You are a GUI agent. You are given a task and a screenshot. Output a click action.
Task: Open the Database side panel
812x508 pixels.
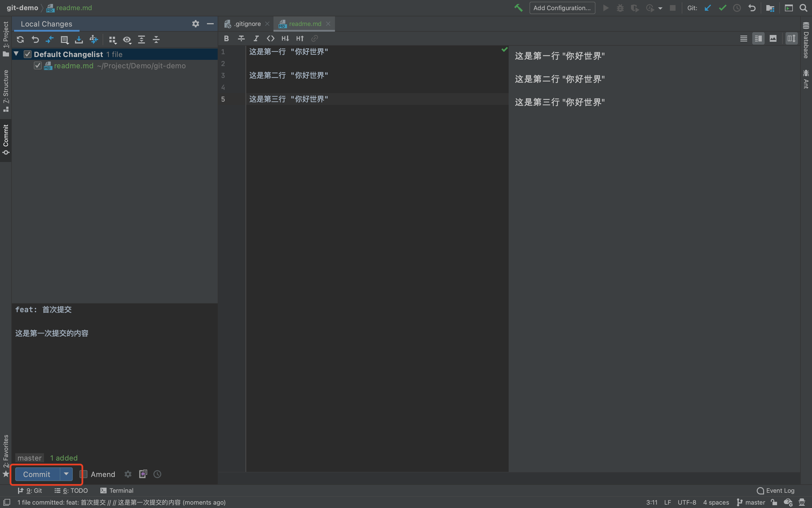tap(806, 40)
